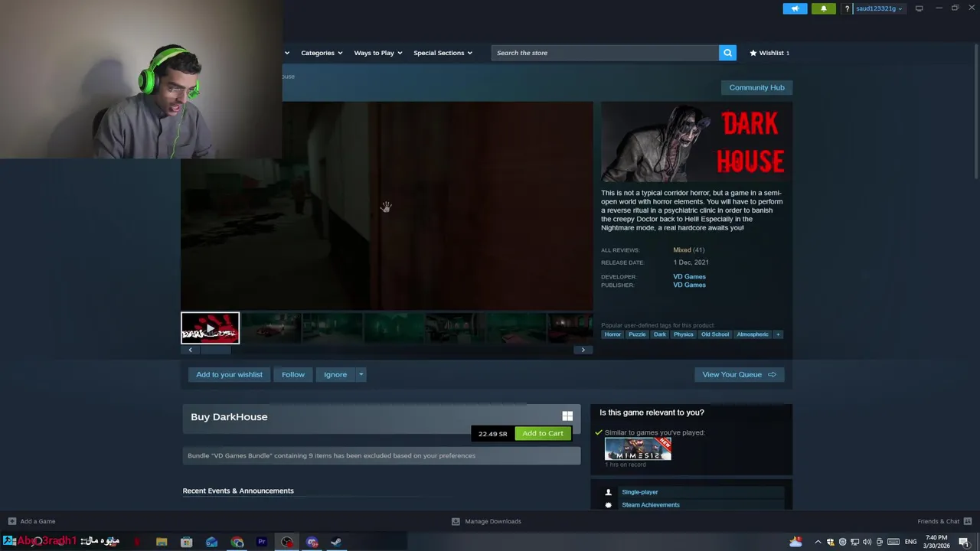Open the Single-player category link
Image resolution: width=980 pixels, height=551 pixels.
coord(640,492)
